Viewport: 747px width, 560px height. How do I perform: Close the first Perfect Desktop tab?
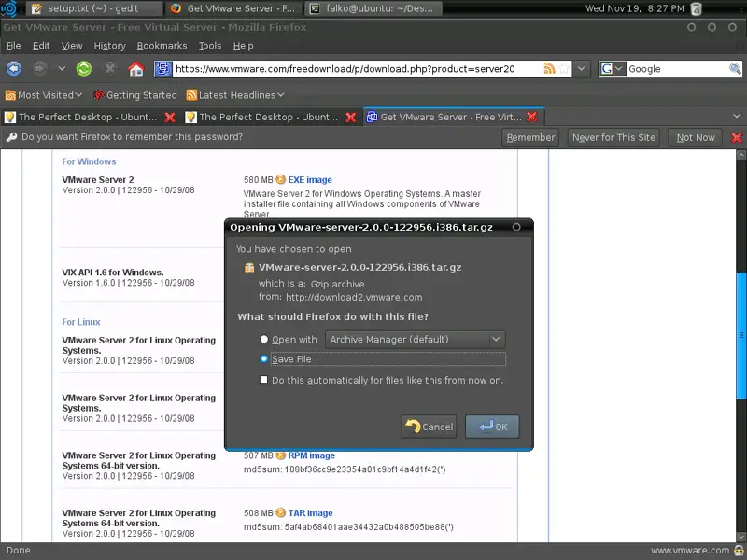pos(170,118)
